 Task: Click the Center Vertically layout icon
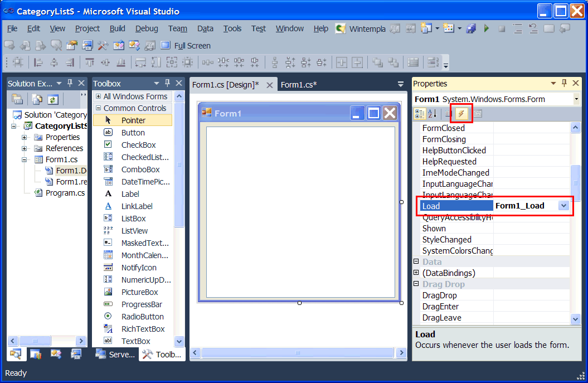pyautogui.click(x=357, y=62)
